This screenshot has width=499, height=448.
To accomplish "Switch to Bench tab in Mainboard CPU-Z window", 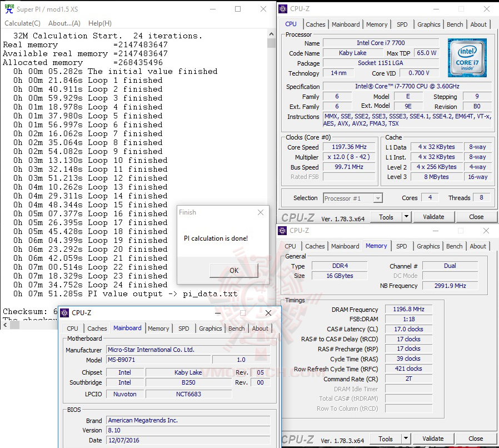I will (x=237, y=328).
